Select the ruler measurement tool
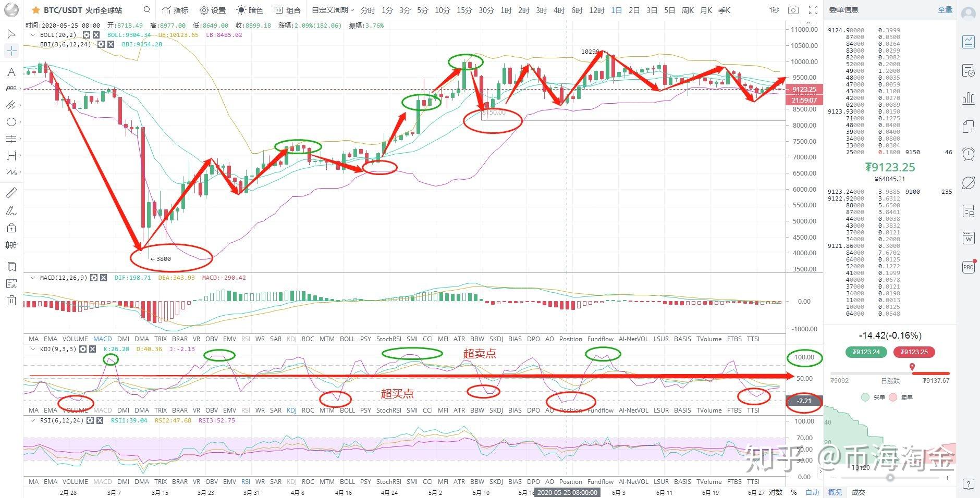Viewport: 980px width, 498px height. coord(11,193)
